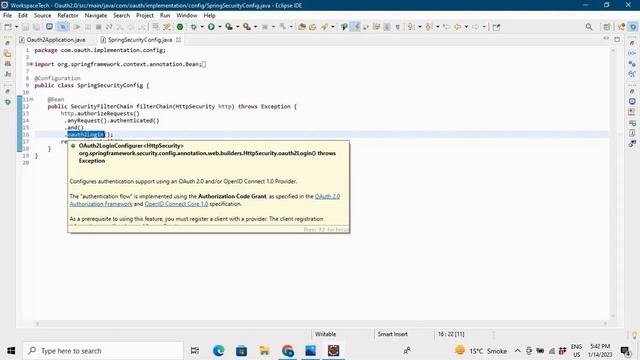Switch to the Java perspective icon

coord(622,27)
